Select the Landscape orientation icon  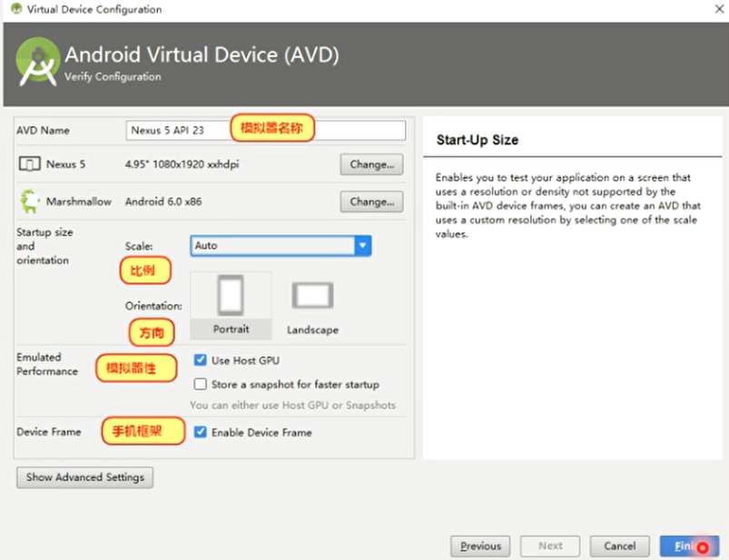312,295
